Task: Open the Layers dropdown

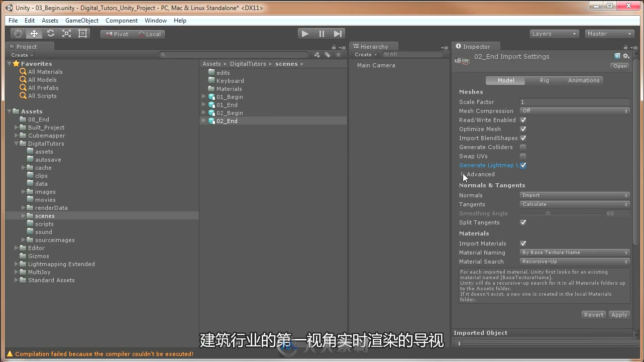Action: pyautogui.click(x=555, y=34)
